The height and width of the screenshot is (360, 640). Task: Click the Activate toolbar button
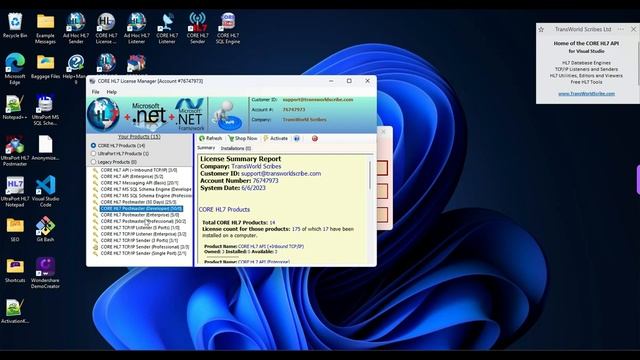(276, 138)
